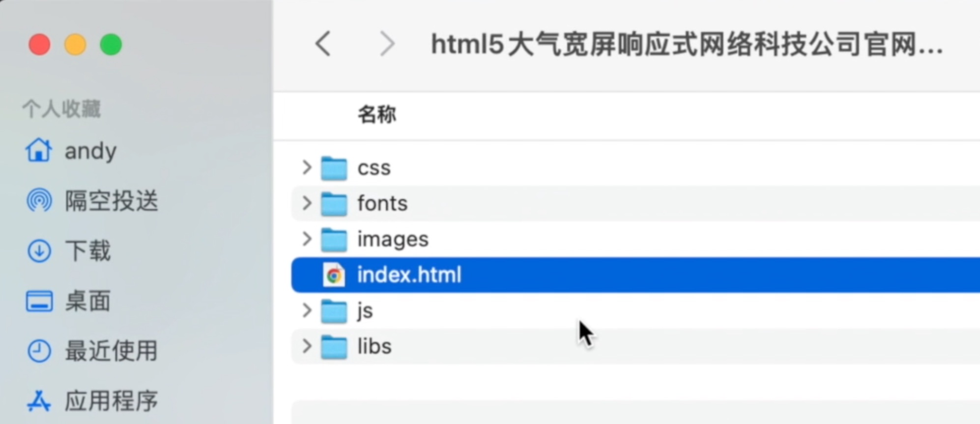
Task: Open the andy home folder in sidebar
Action: [90, 151]
